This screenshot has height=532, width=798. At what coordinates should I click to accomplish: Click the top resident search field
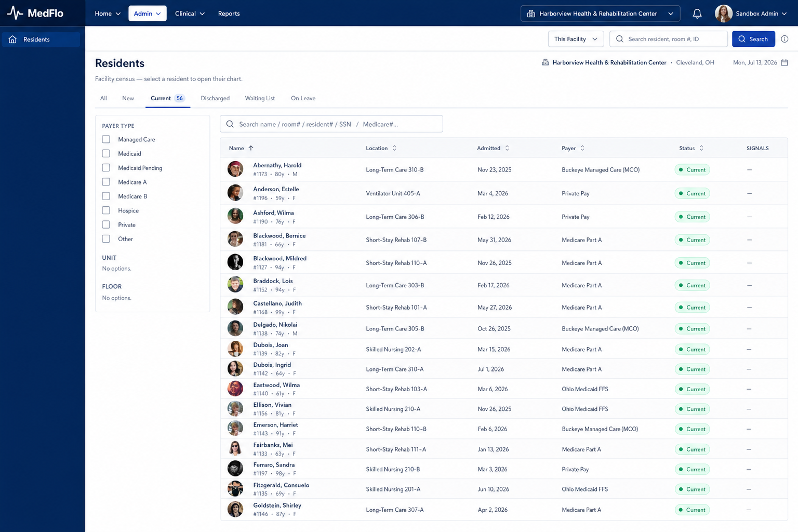click(669, 39)
